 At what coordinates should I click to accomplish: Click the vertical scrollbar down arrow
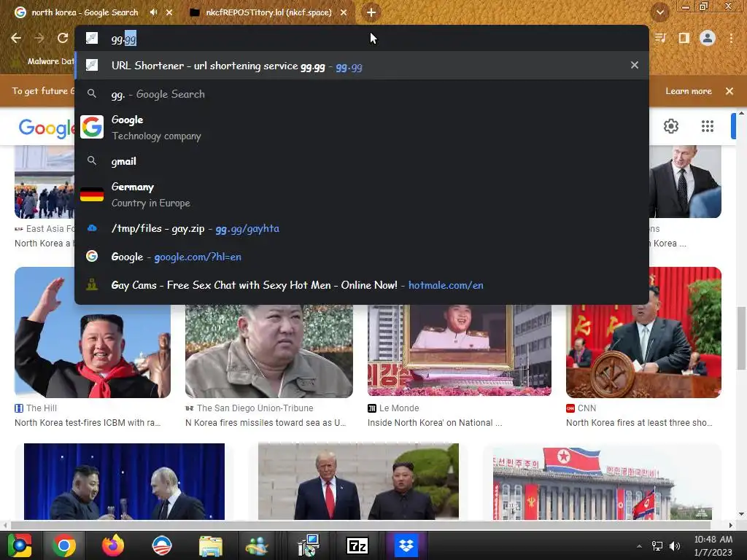741,514
